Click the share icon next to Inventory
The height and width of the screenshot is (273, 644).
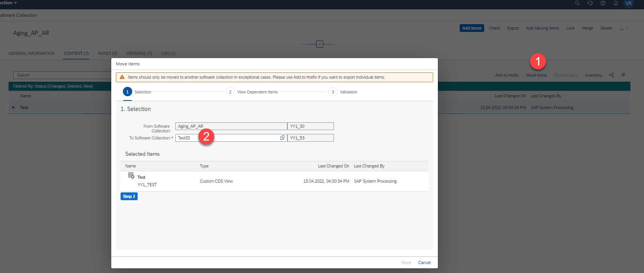pos(611,75)
